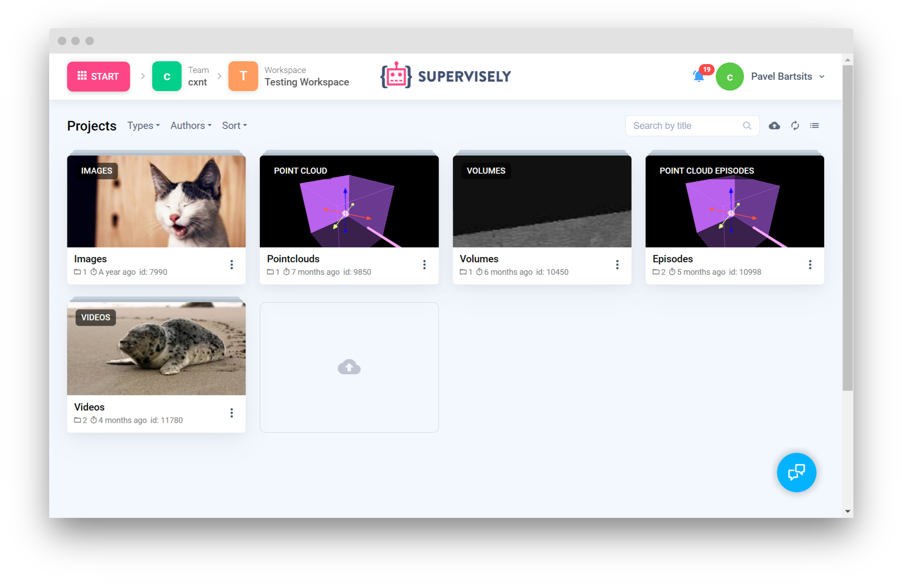Click the Pavel Bartsits user name

[x=781, y=77]
